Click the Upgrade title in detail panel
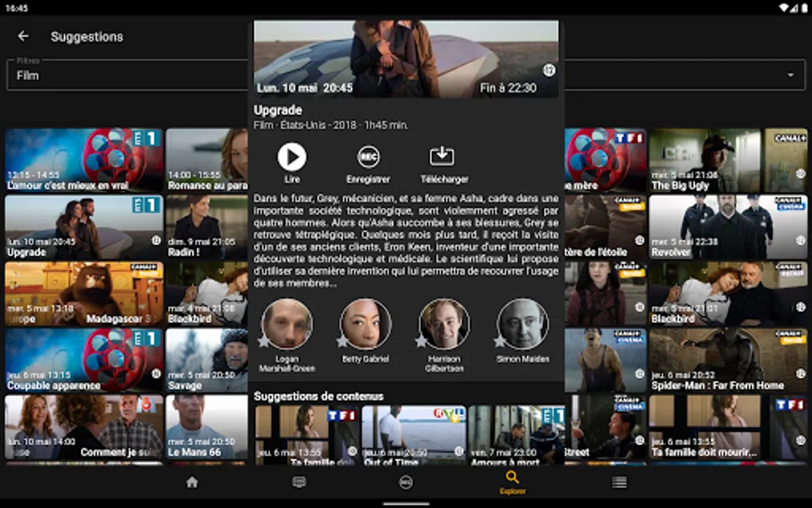 tap(278, 110)
